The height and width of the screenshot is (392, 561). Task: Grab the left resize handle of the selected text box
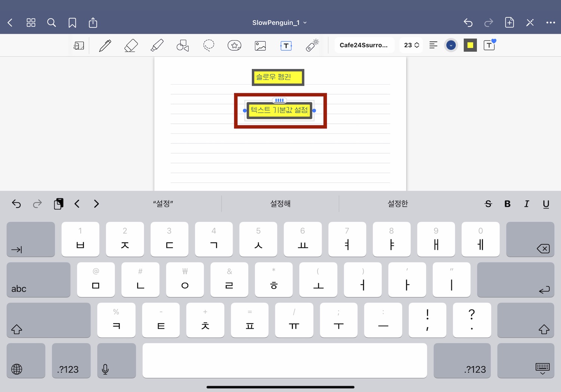(x=245, y=110)
